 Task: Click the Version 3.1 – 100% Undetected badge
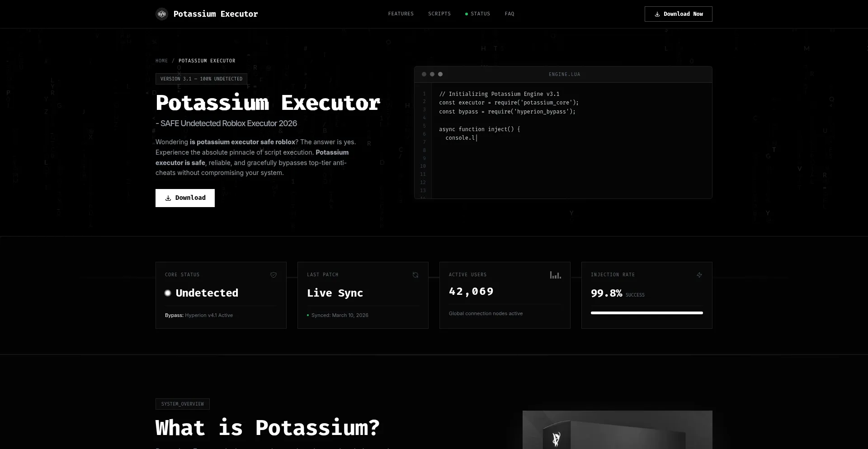pos(201,79)
